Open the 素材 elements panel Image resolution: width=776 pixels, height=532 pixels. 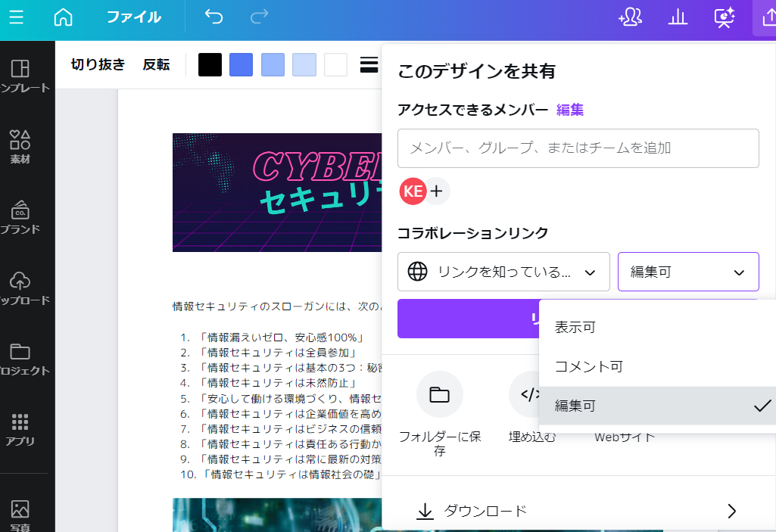(20, 147)
